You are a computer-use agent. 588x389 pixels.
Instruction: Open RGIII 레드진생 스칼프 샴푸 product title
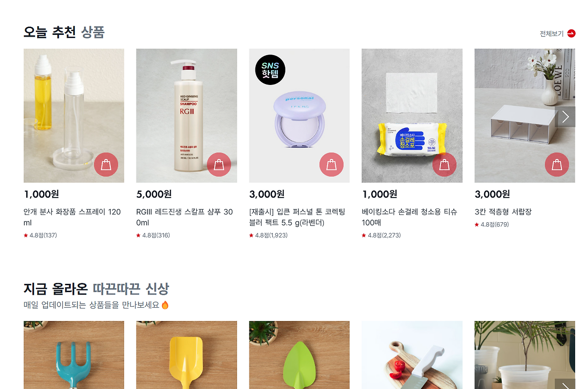[x=185, y=217]
